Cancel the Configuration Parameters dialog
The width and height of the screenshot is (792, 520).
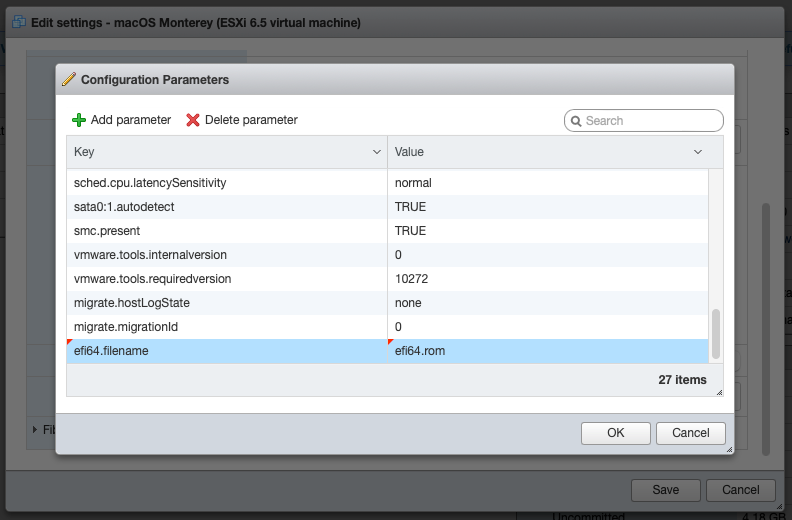coord(690,432)
